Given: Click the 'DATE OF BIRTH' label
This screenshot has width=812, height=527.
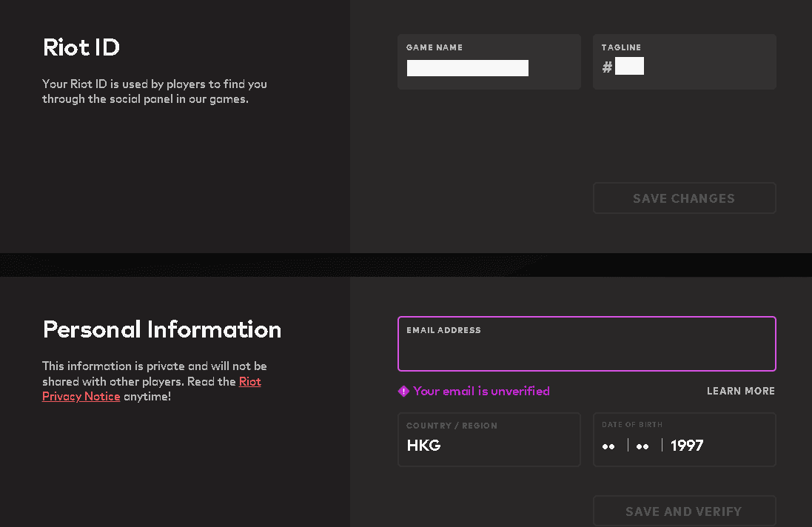Looking at the screenshot, I should tap(632, 425).
